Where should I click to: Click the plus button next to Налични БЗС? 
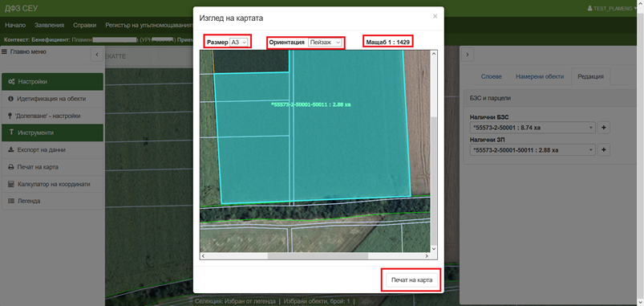click(x=603, y=128)
